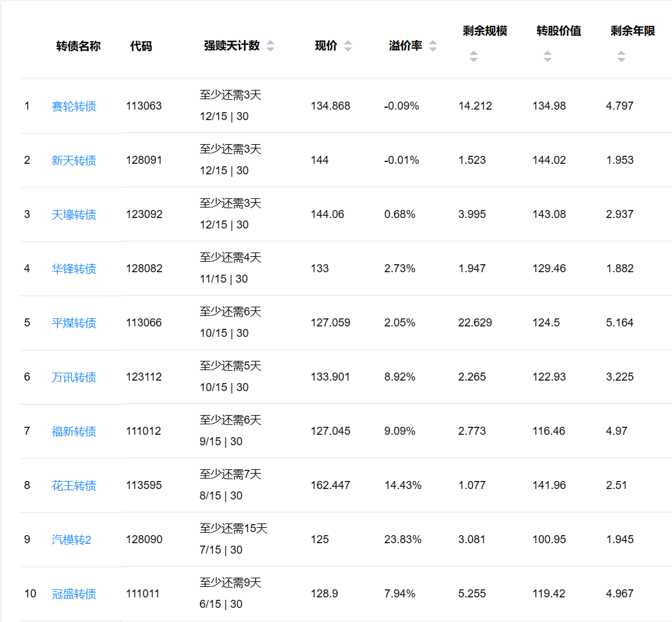Open the 赛轮转债 bond link
This screenshot has width=672, height=622.
pyautogui.click(x=74, y=107)
